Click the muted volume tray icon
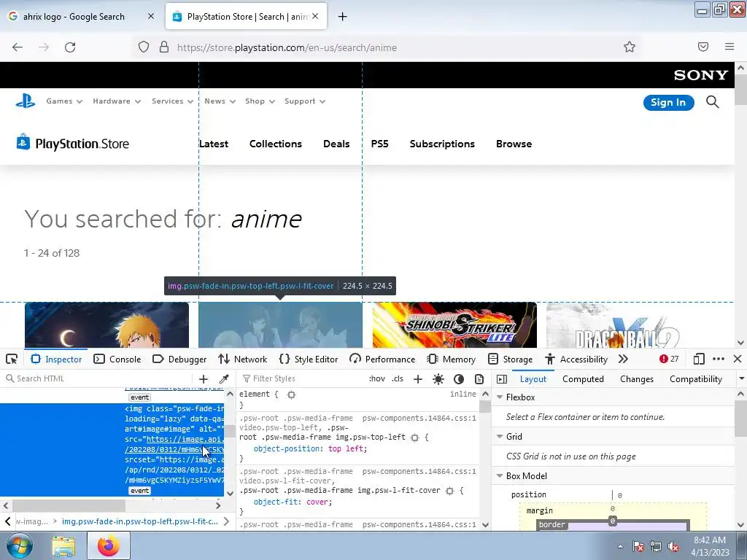 point(673,547)
